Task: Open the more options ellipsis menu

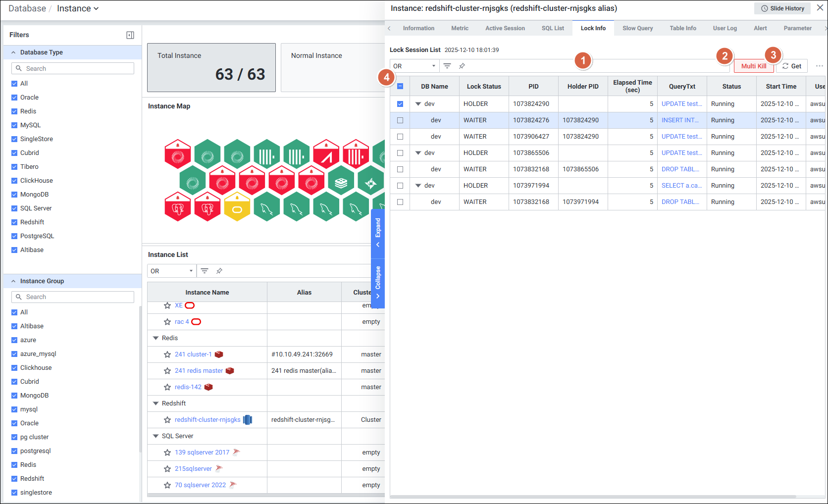Action: pos(819,66)
